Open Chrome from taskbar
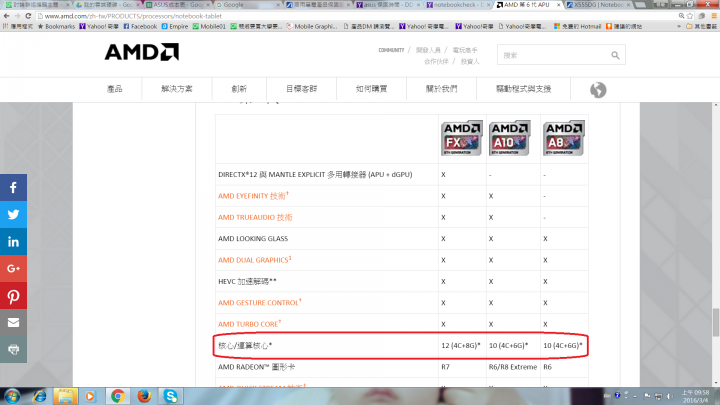Viewport: 720px width, 405px height. tap(118, 396)
